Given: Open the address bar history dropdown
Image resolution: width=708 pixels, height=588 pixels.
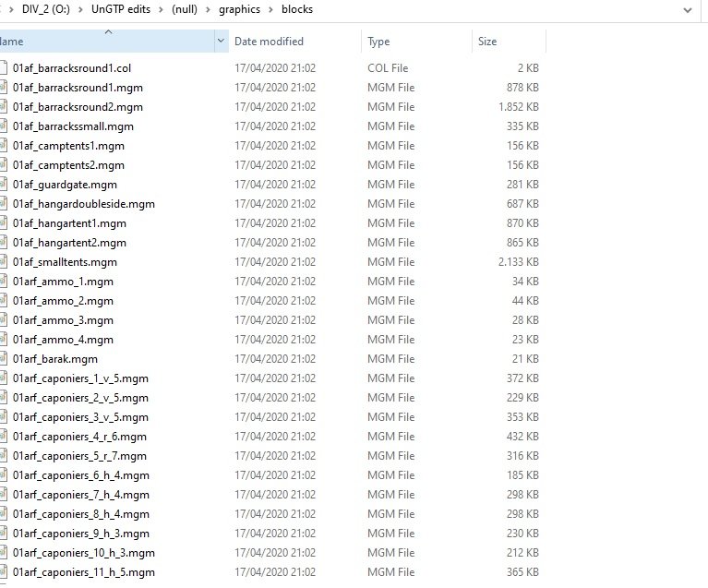Looking at the screenshot, I should (687, 10).
